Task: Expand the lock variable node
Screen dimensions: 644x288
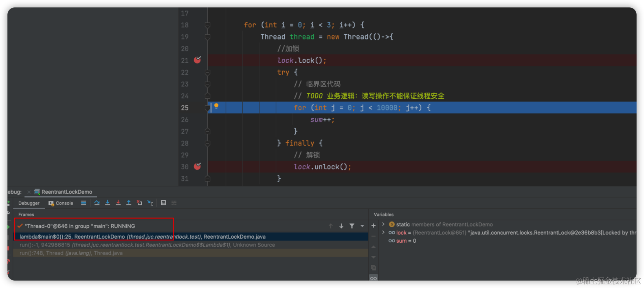Action: 383,233
